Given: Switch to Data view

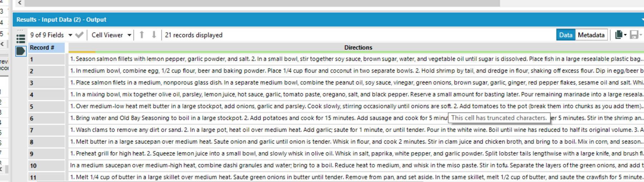Looking at the screenshot, I should (x=565, y=35).
